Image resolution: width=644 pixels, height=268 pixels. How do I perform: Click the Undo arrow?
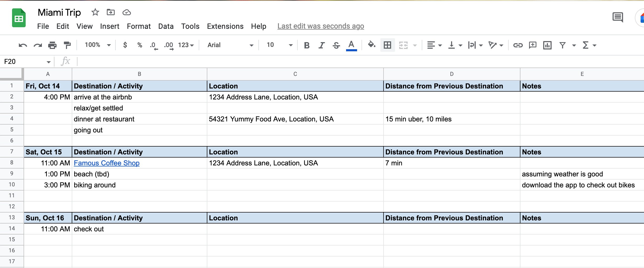point(23,45)
